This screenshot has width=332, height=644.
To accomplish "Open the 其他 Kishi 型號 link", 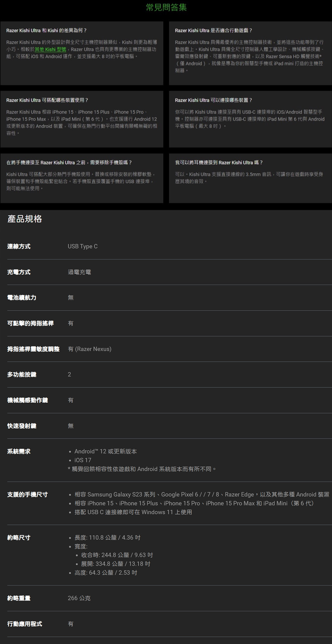I will 50,49.
